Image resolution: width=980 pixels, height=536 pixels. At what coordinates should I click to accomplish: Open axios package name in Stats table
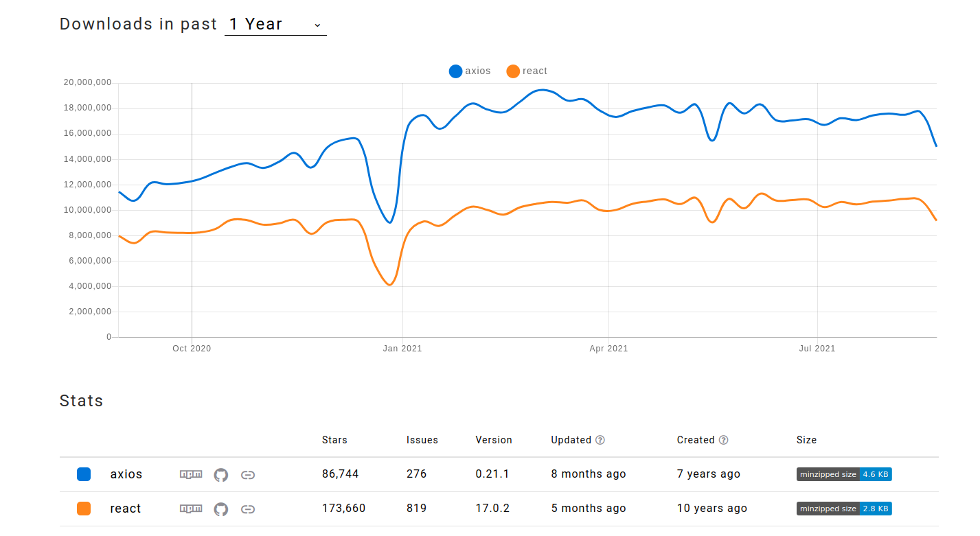(126, 474)
